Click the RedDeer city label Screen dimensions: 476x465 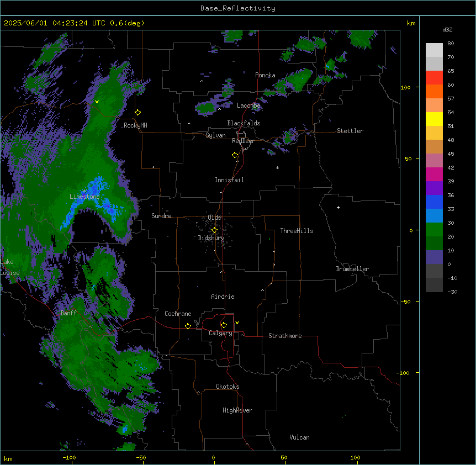coord(243,141)
